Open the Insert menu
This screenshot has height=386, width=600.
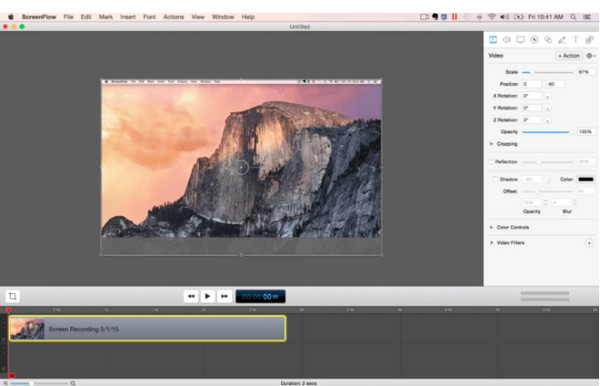[x=128, y=17]
